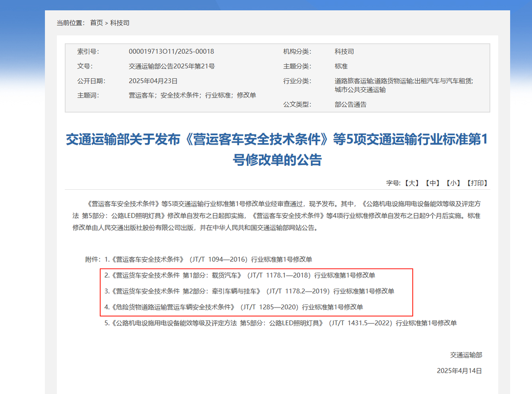Click the 行业分类 label
The height and width of the screenshot is (394, 532).
pyautogui.click(x=297, y=81)
